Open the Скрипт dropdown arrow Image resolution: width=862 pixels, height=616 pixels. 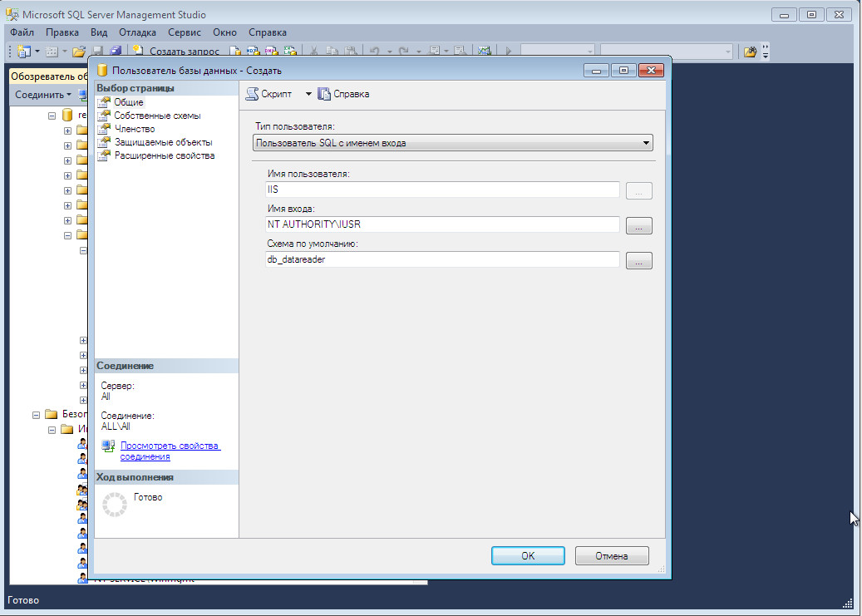pyautogui.click(x=308, y=94)
